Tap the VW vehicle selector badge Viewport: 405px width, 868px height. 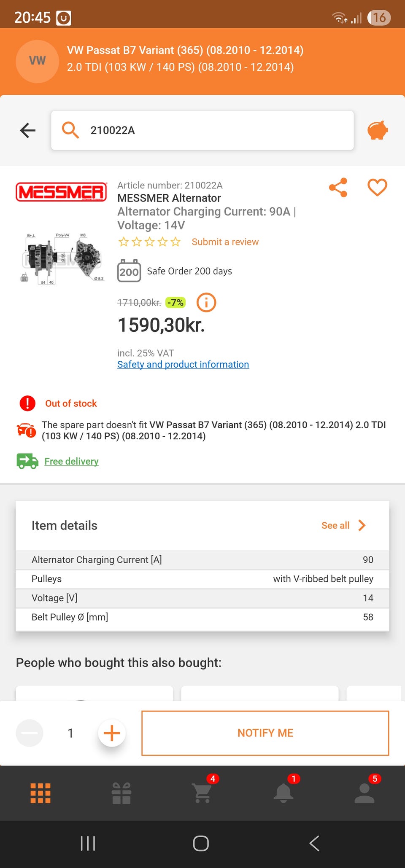[x=37, y=61]
